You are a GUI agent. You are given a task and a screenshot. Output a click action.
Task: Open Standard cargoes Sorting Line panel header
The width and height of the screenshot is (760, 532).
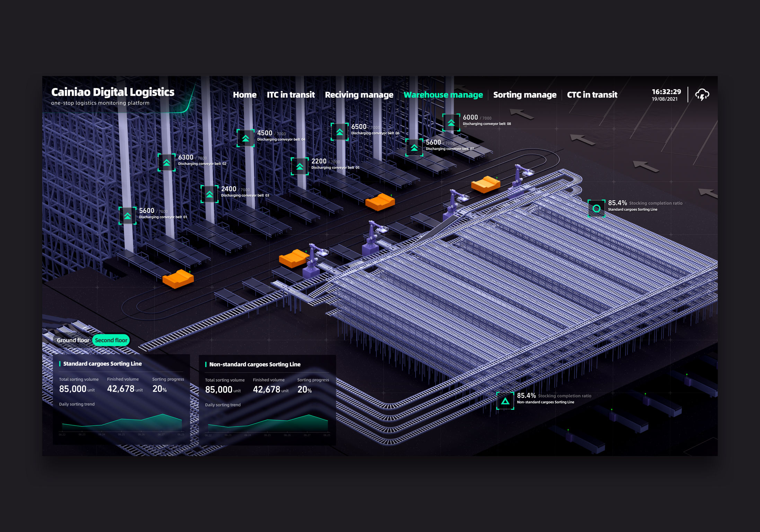click(x=102, y=364)
